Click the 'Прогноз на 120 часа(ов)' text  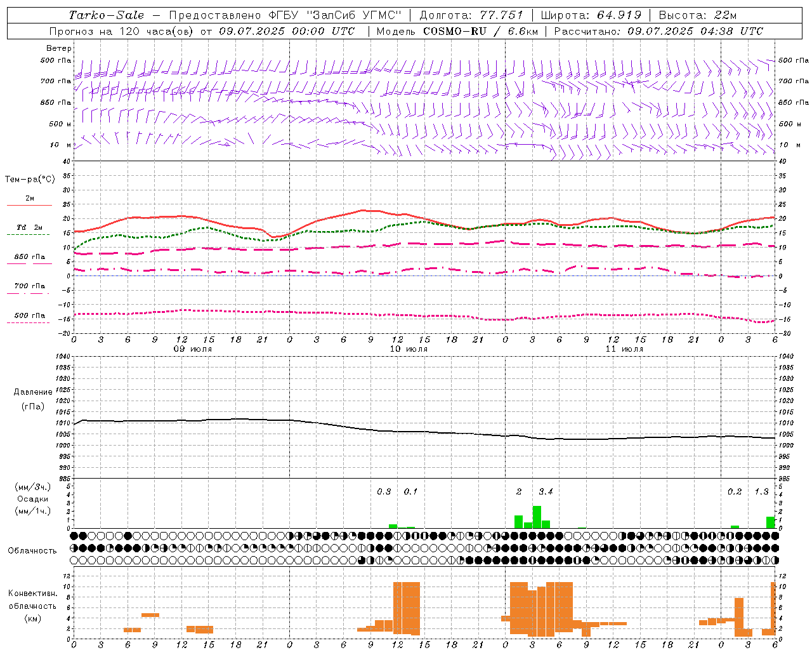[x=122, y=31]
